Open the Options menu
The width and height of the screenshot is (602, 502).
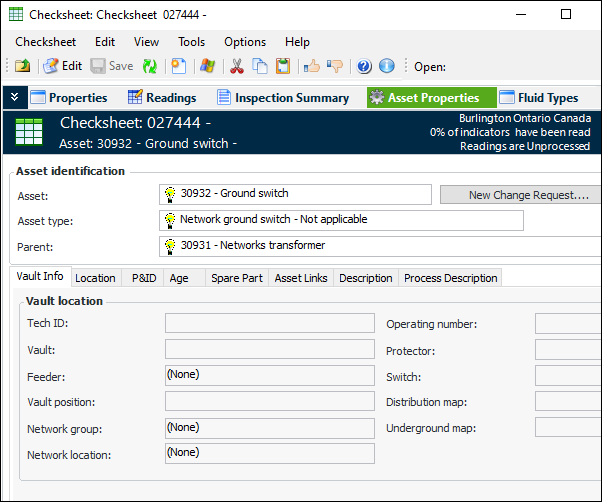point(245,42)
